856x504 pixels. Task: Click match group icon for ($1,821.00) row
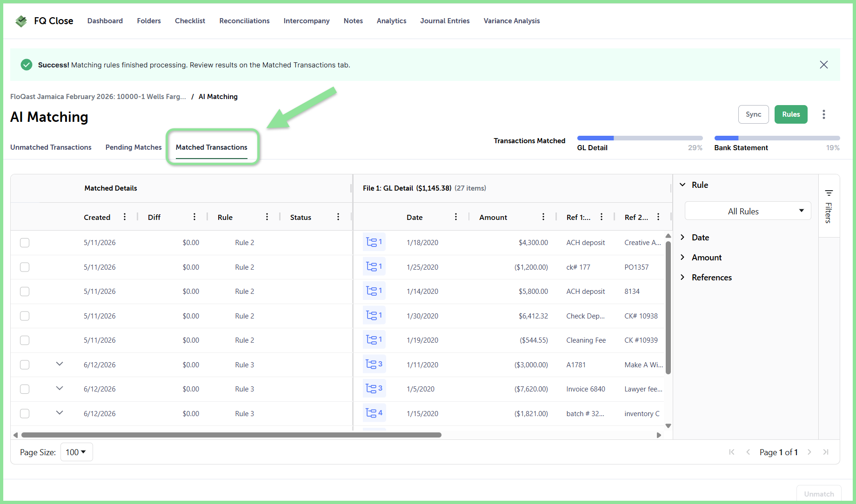374,413
